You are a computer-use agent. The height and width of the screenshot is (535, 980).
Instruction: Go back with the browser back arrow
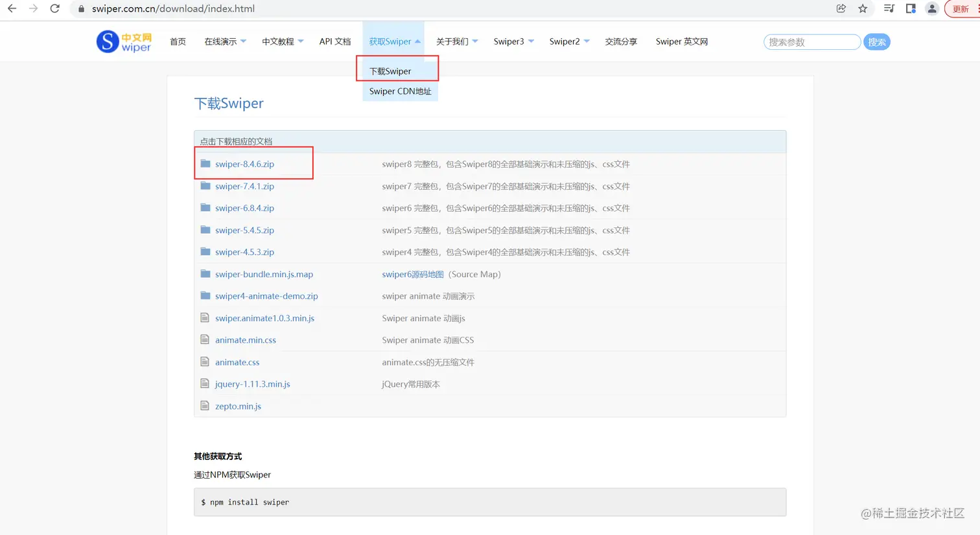pos(12,8)
